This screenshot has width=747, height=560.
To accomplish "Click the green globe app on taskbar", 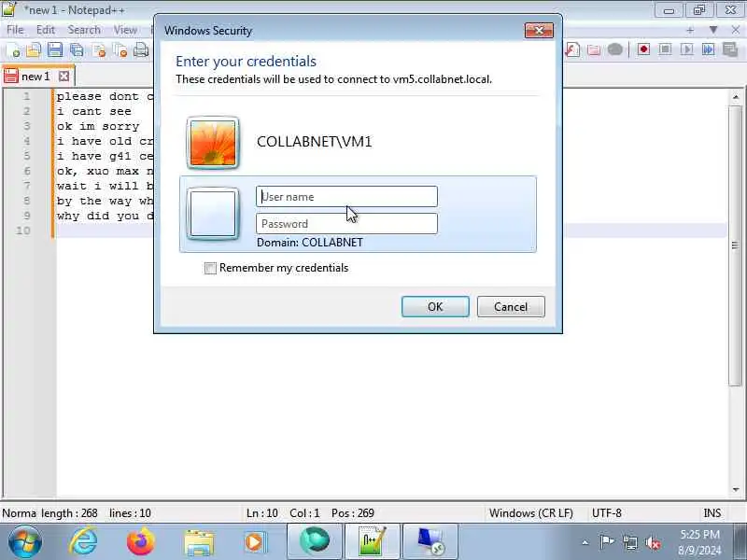I will coord(315,541).
